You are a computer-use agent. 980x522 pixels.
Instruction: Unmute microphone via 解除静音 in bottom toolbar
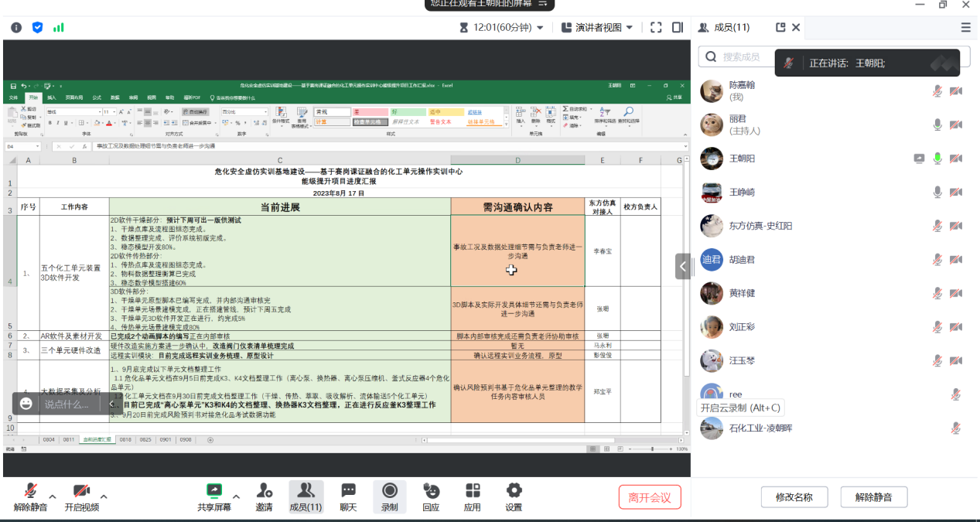[30, 496]
